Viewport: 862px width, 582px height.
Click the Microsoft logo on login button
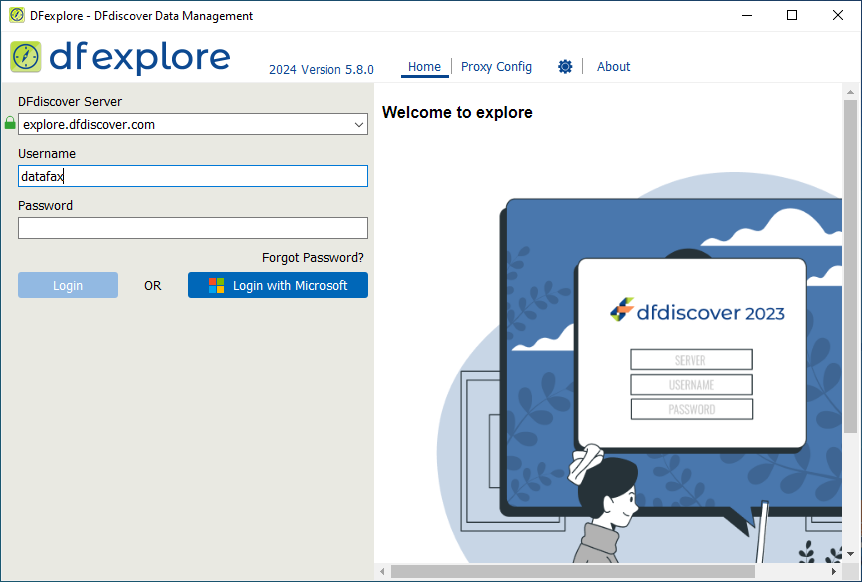coord(216,285)
